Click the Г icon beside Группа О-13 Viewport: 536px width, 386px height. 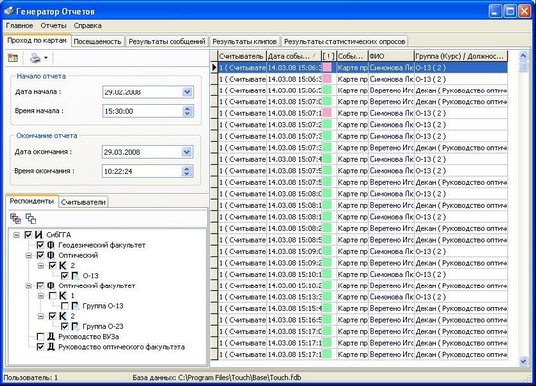point(75,306)
